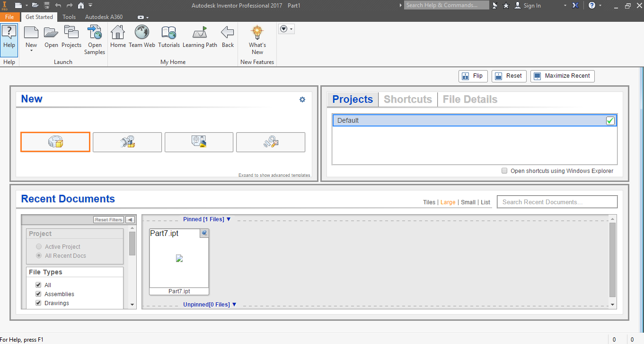Screen dimensions: 644x344
Task: Click the quick access Open folder icon
Action: pyautogui.click(x=35, y=5)
